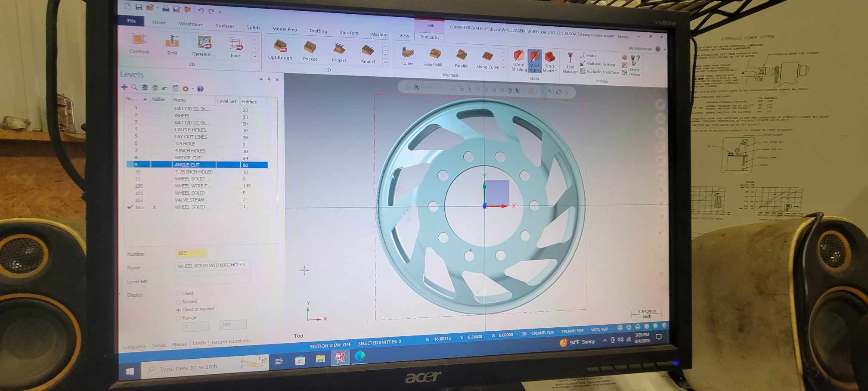
Task: Launch the Check Holder utility
Action: tap(635, 66)
